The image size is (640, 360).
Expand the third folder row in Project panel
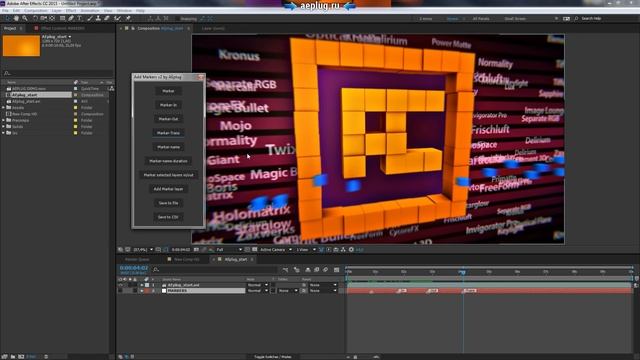tap(4, 127)
